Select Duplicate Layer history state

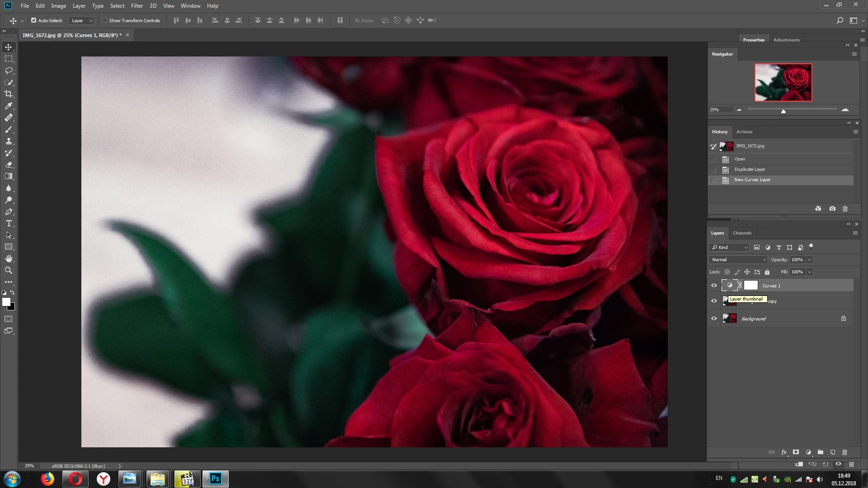750,169
